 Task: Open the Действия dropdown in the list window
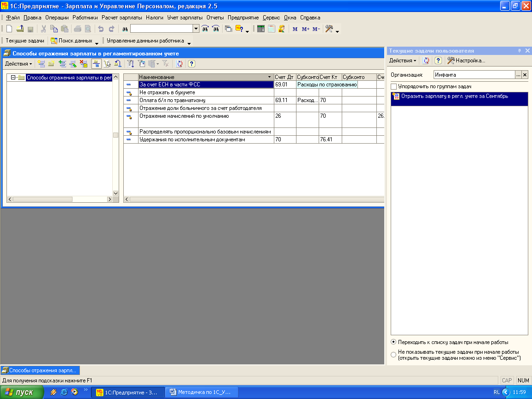pyautogui.click(x=18, y=64)
